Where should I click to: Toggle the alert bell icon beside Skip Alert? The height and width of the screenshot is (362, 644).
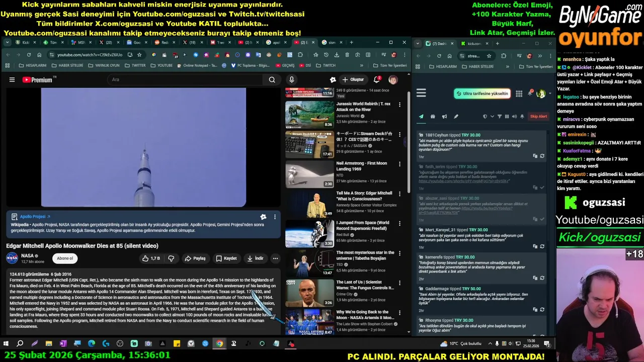click(522, 117)
